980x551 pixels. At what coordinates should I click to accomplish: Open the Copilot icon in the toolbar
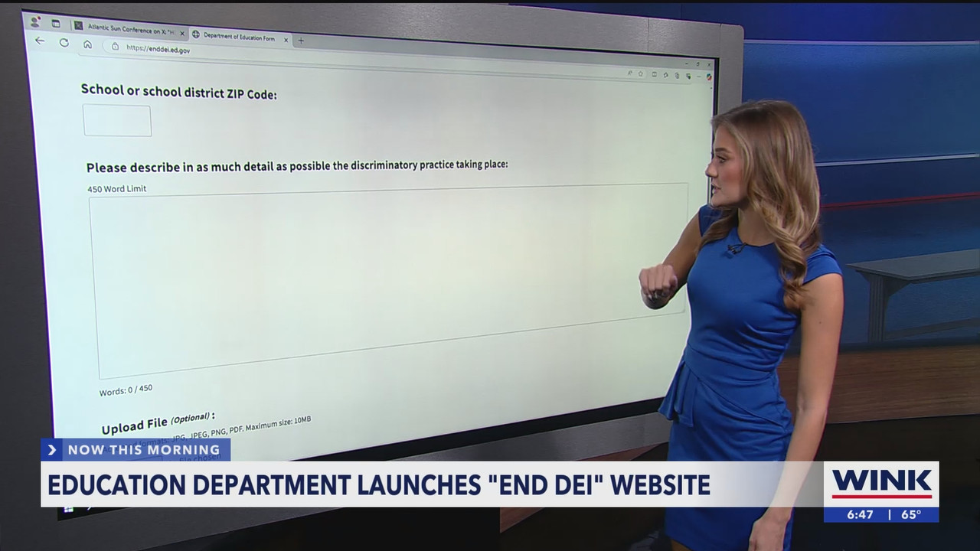click(x=709, y=77)
